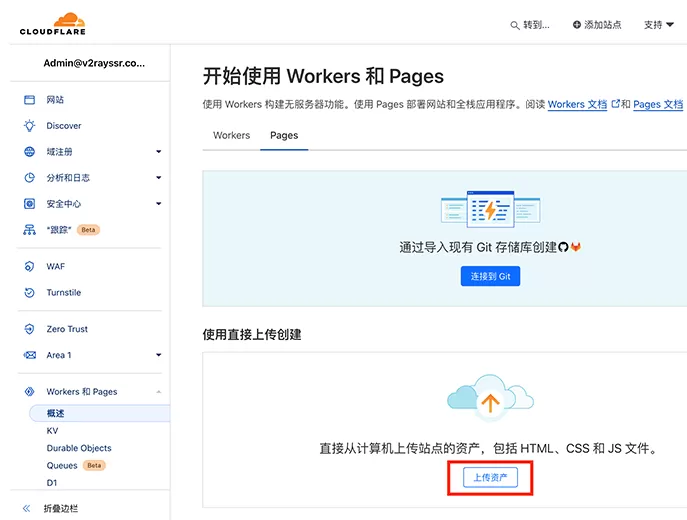This screenshot has width=687, height=520.
Task: Click heading 使用直接上传创建
Action: 252,335
